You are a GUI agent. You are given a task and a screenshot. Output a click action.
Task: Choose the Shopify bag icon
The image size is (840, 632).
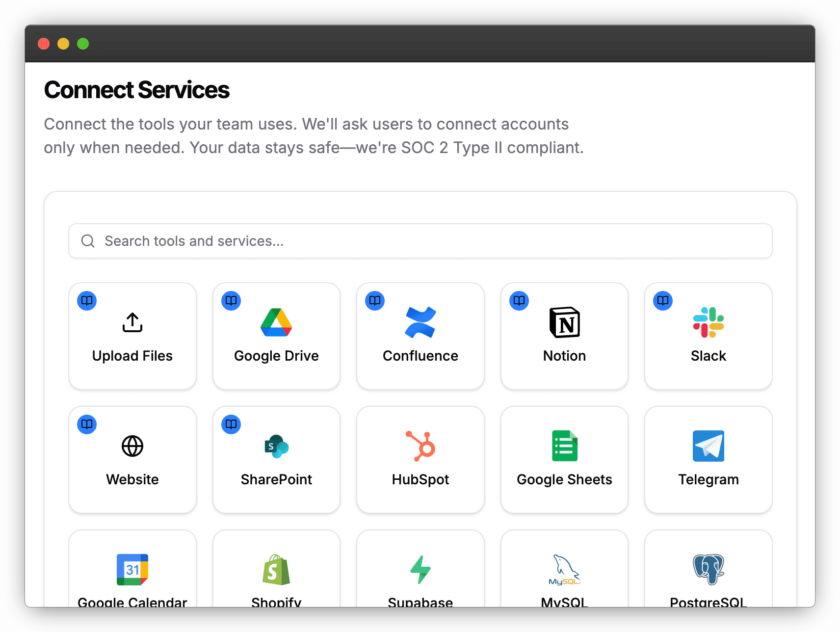pyautogui.click(x=276, y=570)
